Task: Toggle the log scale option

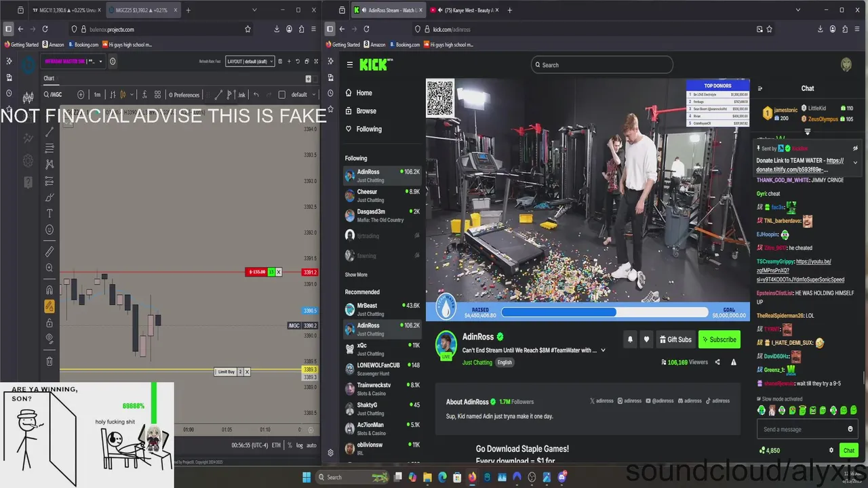Action: tap(299, 445)
